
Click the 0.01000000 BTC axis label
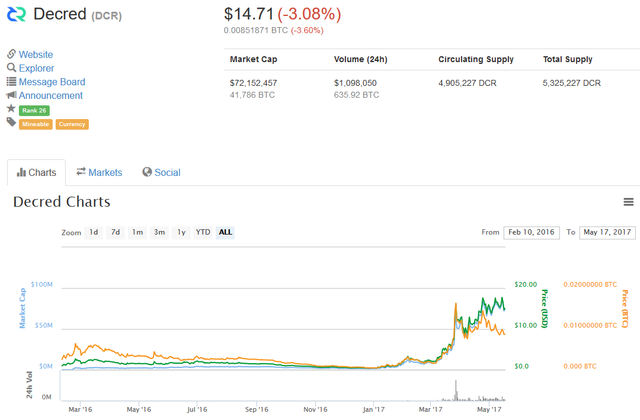[590, 325]
